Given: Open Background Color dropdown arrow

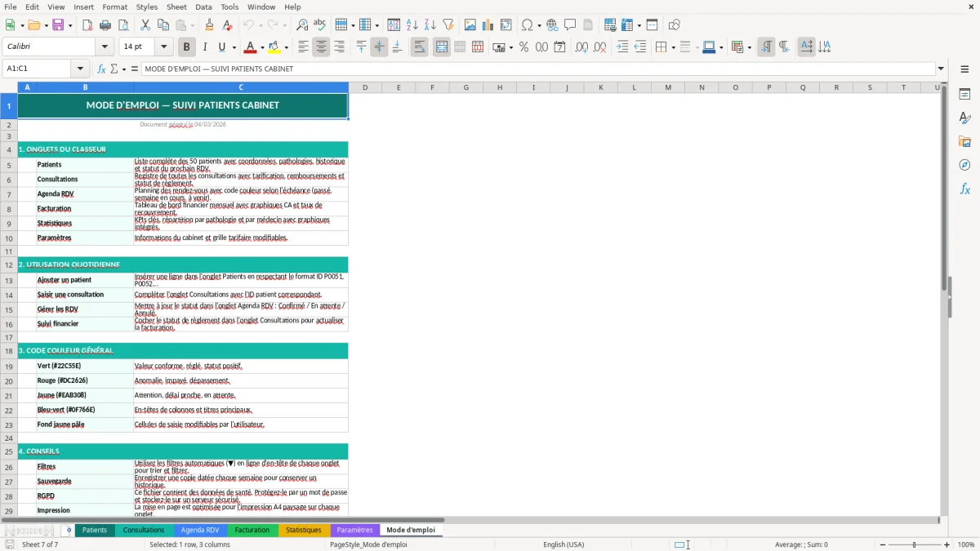Looking at the screenshot, I should [x=286, y=47].
